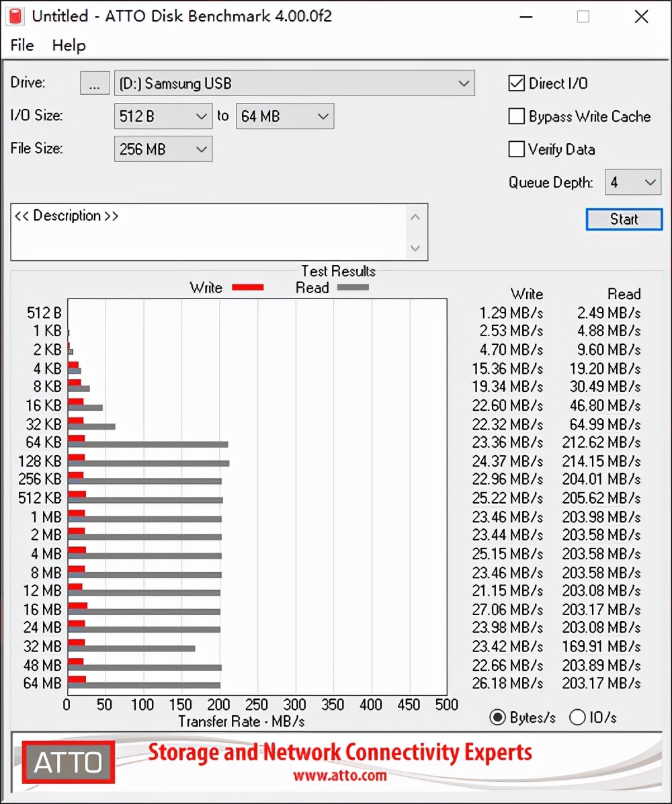The image size is (672, 804).
Task: Click the 26.18 MB/s write value
Action: (507, 683)
